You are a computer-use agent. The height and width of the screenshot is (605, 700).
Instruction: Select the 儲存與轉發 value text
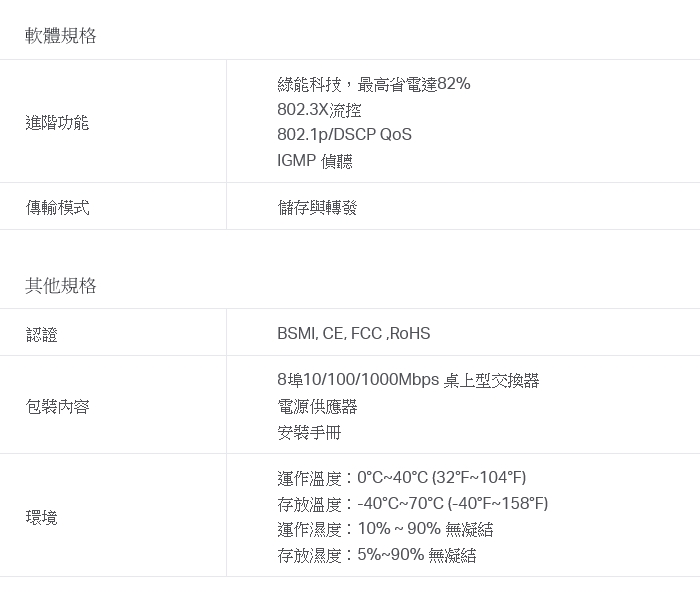point(317,207)
